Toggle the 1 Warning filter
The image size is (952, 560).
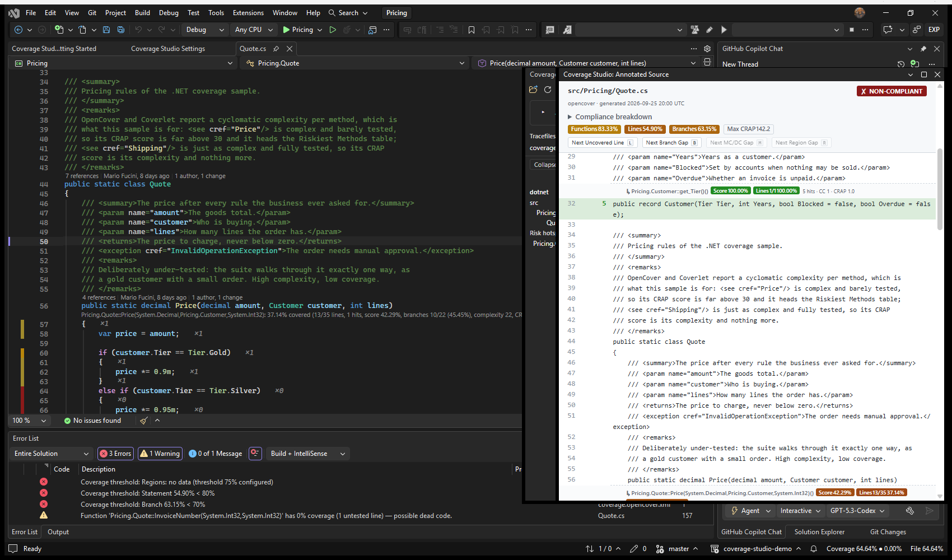(160, 454)
